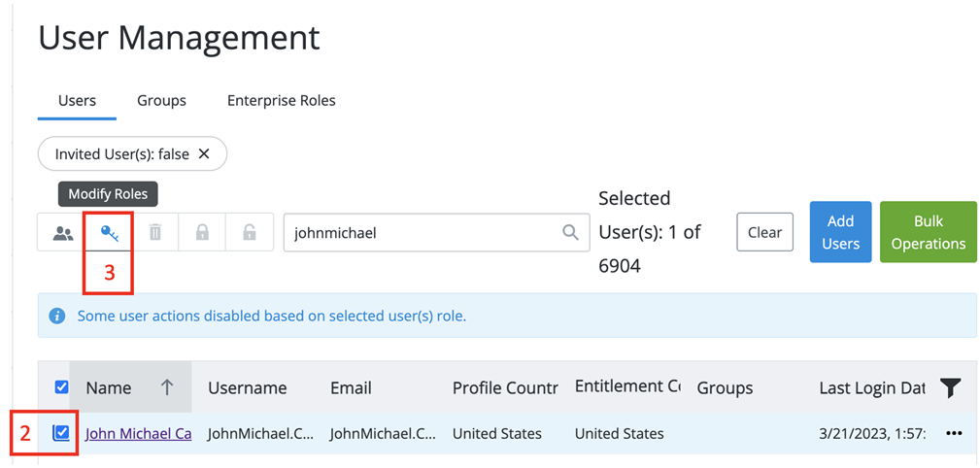Click the blue info icon in banner
The image size is (980, 468).
57,316
